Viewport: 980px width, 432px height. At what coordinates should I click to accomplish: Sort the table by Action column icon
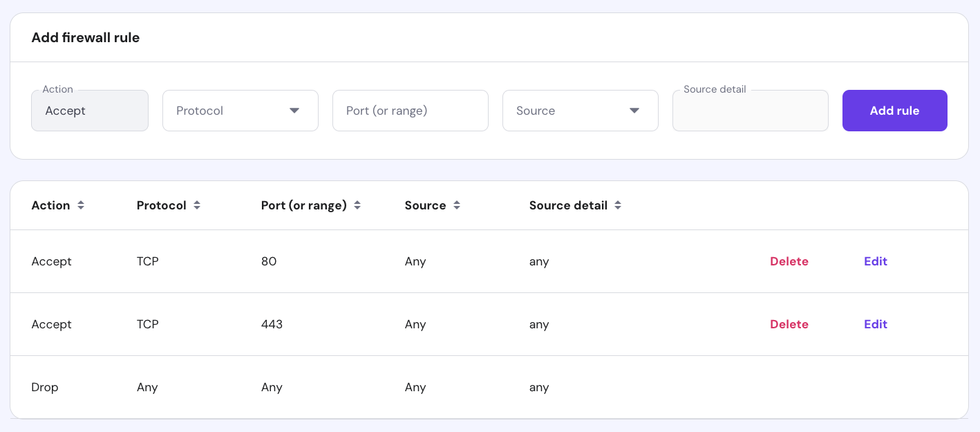pos(81,205)
